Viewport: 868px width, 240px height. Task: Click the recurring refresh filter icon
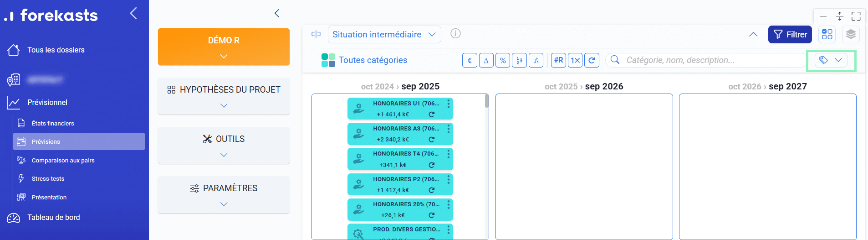(592, 60)
